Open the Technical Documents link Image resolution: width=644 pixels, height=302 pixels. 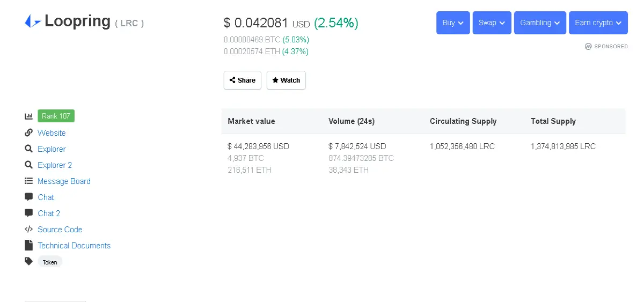point(74,246)
